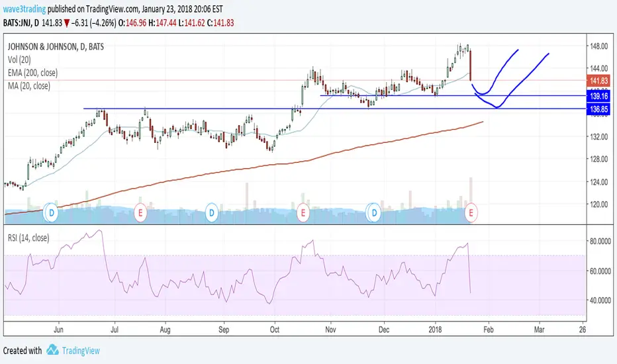Click the 132.00 price axis label
The width and height of the screenshot is (617, 364).
coord(598,136)
